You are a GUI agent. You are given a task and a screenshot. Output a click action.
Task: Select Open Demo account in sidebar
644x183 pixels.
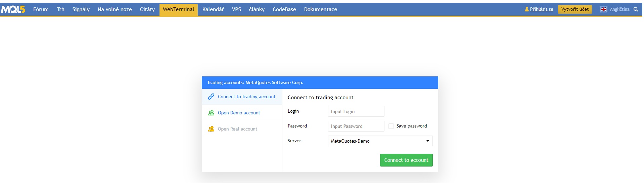[x=239, y=113]
